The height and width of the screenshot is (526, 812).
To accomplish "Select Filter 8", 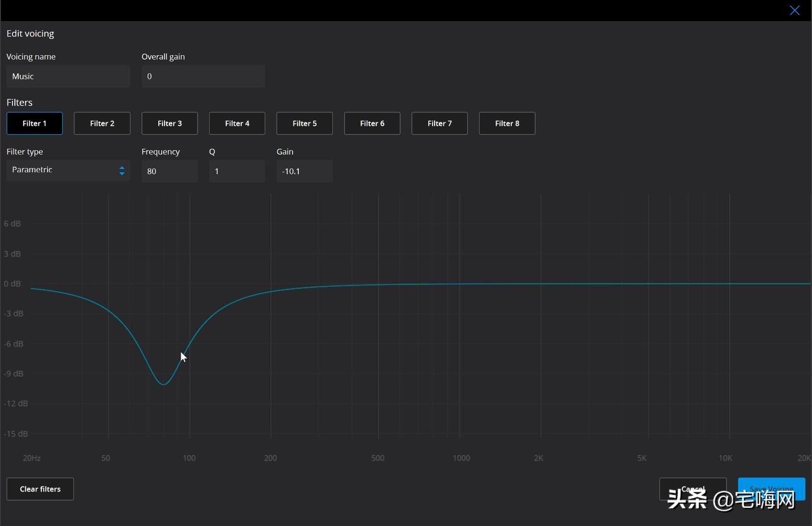I will tap(507, 123).
